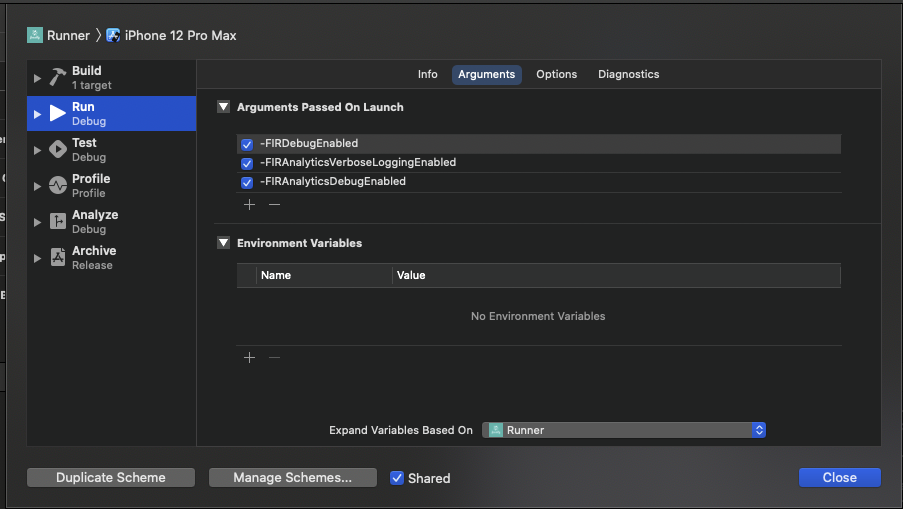
Task: Click the Runner scheme icon in breadcrumb
Action: coord(35,35)
